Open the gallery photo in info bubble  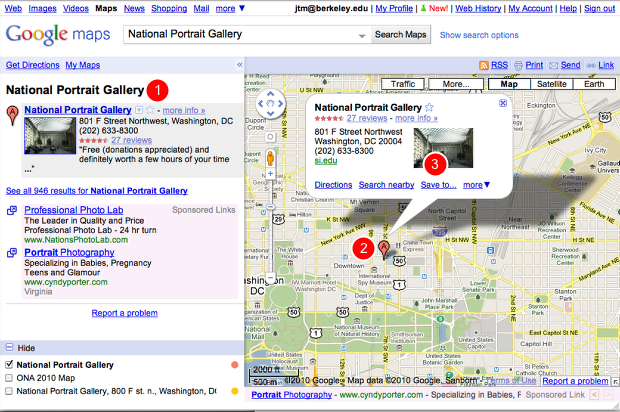tap(443, 148)
